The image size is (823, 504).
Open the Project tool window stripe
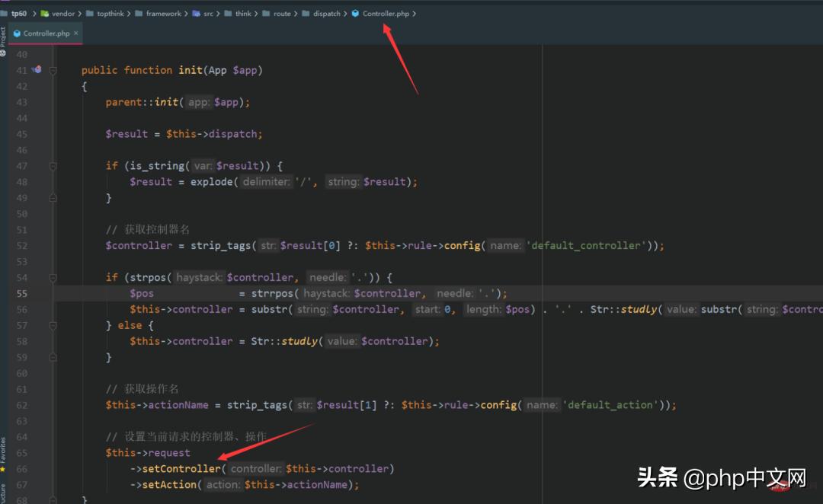[3, 37]
